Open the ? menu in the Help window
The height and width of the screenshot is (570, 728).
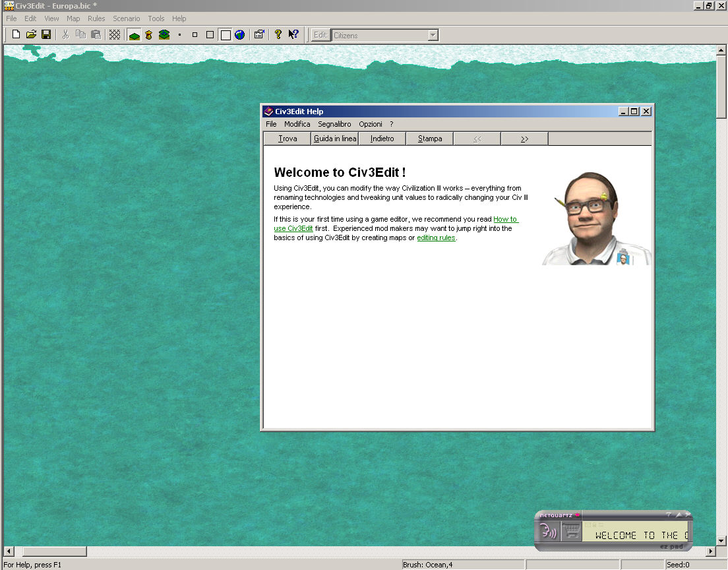pos(392,124)
